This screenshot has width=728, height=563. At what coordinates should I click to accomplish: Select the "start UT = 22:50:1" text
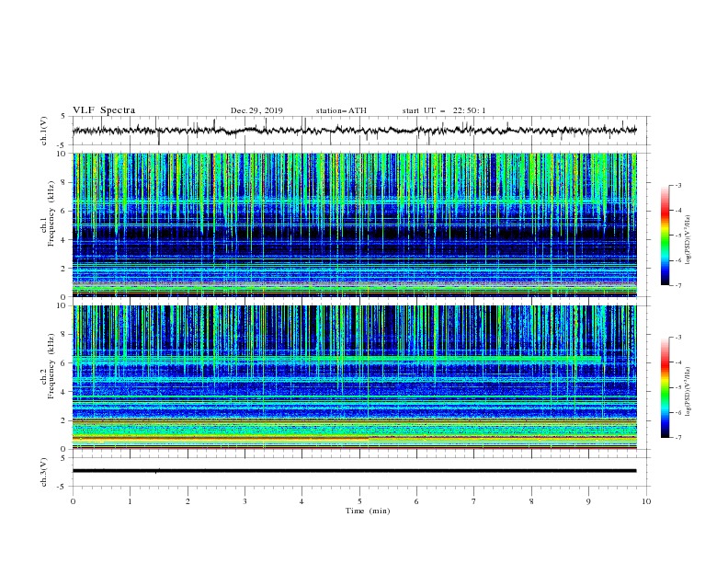click(444, 110)
